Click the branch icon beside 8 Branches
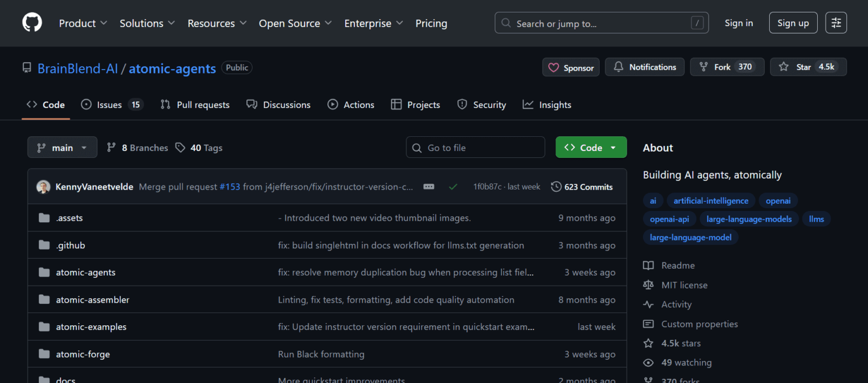Screen dimensions: 868x383 click(111, 147)
